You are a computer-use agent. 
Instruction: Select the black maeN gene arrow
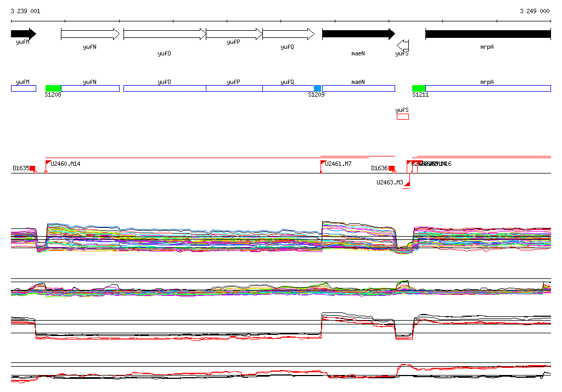point(358,34)
